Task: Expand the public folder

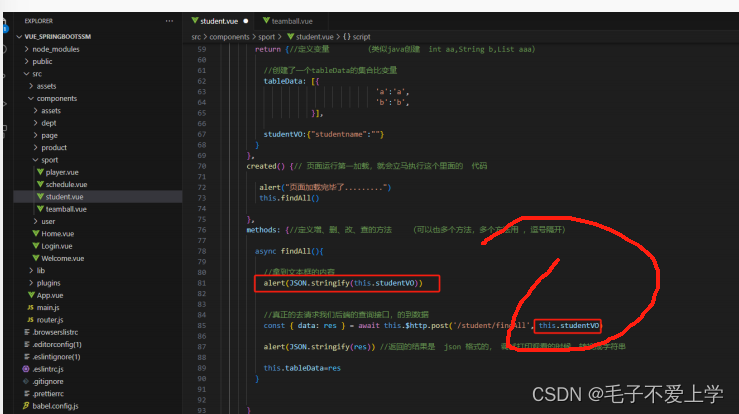Action: point(42,61)
